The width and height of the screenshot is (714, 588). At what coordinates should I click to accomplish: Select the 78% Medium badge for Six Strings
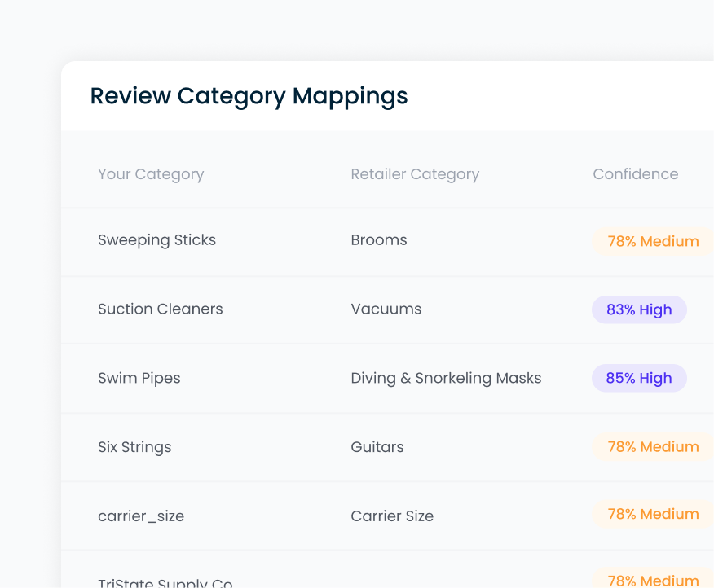(651, 446)
